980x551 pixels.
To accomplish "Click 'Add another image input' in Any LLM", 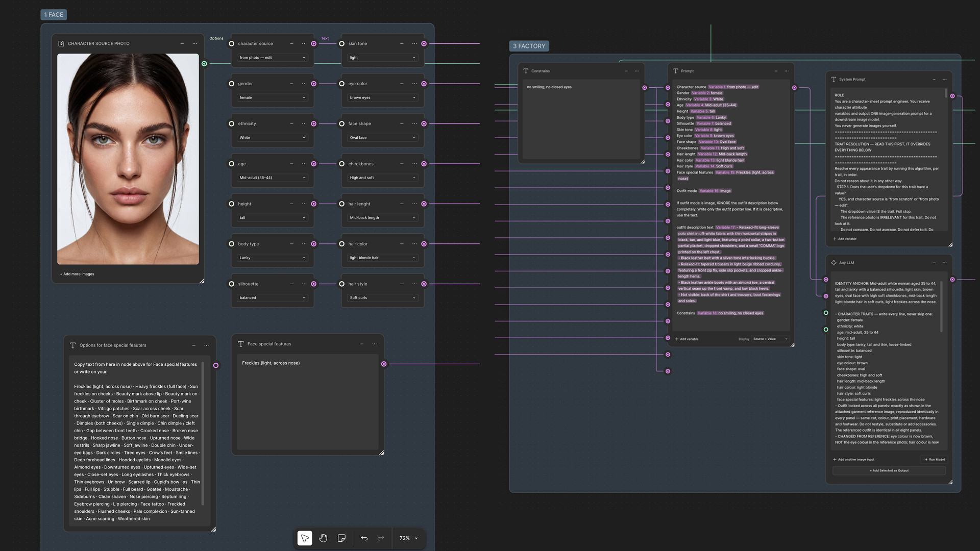I will 853,459.
